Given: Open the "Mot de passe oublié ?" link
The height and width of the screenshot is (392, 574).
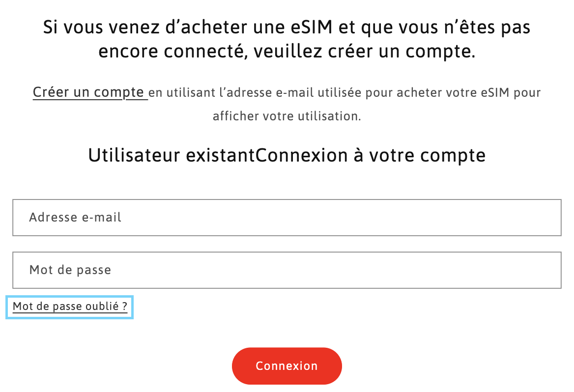Looking at the screenshot, I should [70, 307].
